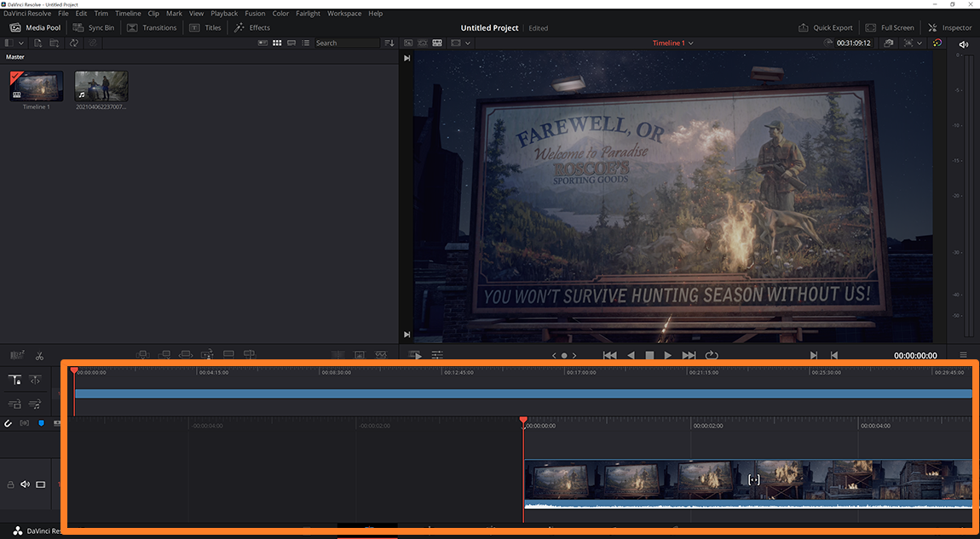Open the media pool sort options
Screen dimensions: 980x539
click(389, 43)
